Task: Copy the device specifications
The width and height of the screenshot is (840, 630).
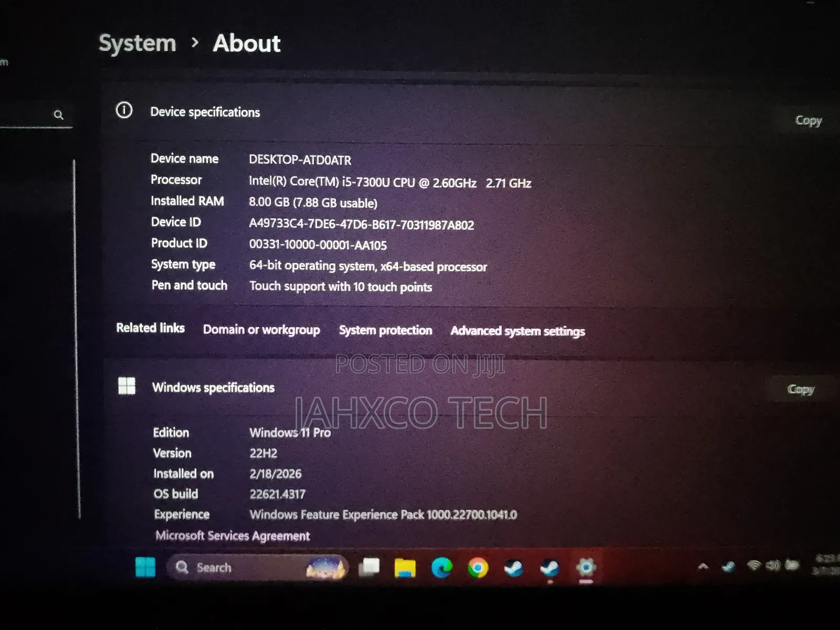Action: click(x=808, y=120)
